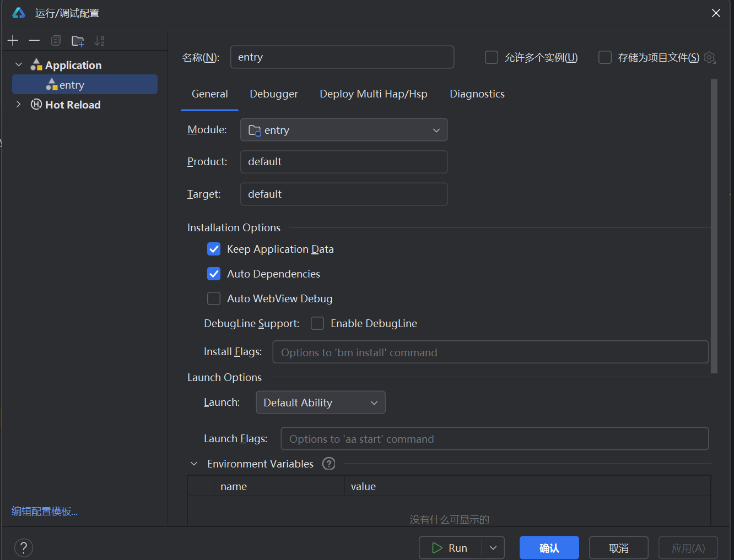Image resolution: width=734 pixels, height=560 pixels.
Task: Click the DevEco Studio logo in the title bar
Action: [x=19, y=13]
